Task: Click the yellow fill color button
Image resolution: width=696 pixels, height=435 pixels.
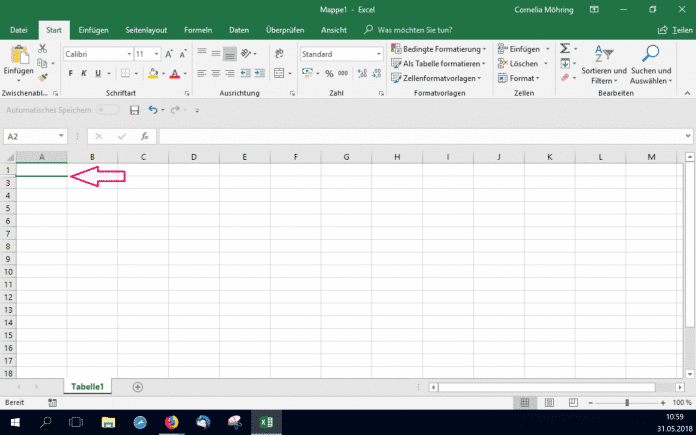Action: coord(153,73)
